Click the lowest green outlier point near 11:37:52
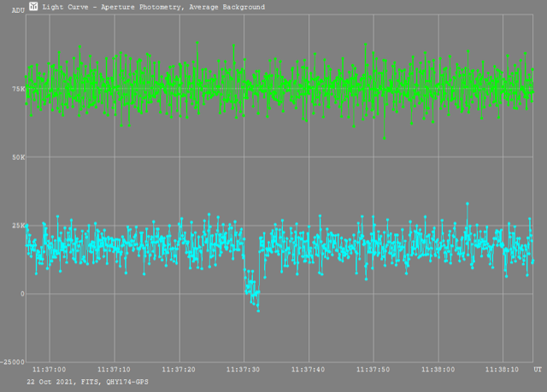The image size is (547, 392). point(384,138)
